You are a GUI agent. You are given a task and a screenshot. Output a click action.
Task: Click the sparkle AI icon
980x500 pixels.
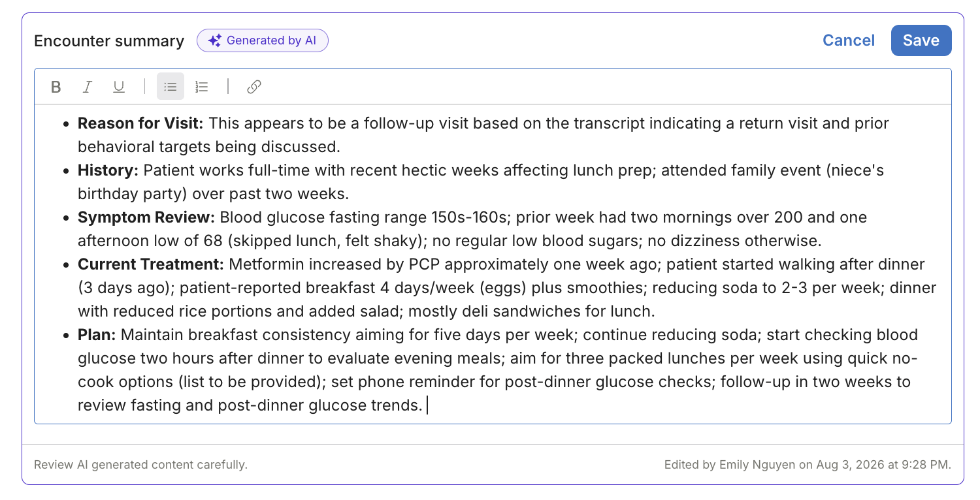214,40
